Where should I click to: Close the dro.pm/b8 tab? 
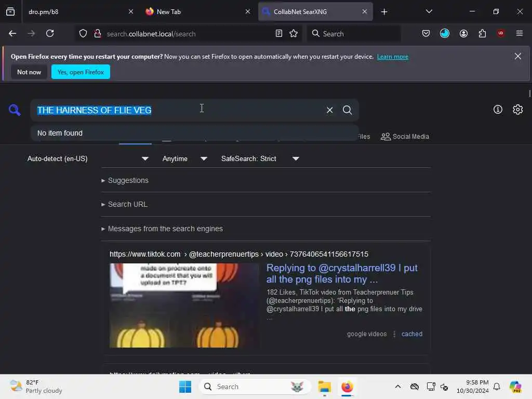[131, 11]
